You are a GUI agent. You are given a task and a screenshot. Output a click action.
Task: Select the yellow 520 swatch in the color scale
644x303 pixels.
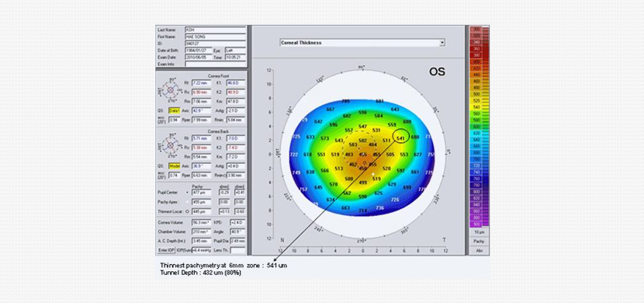tap(476, 100)
